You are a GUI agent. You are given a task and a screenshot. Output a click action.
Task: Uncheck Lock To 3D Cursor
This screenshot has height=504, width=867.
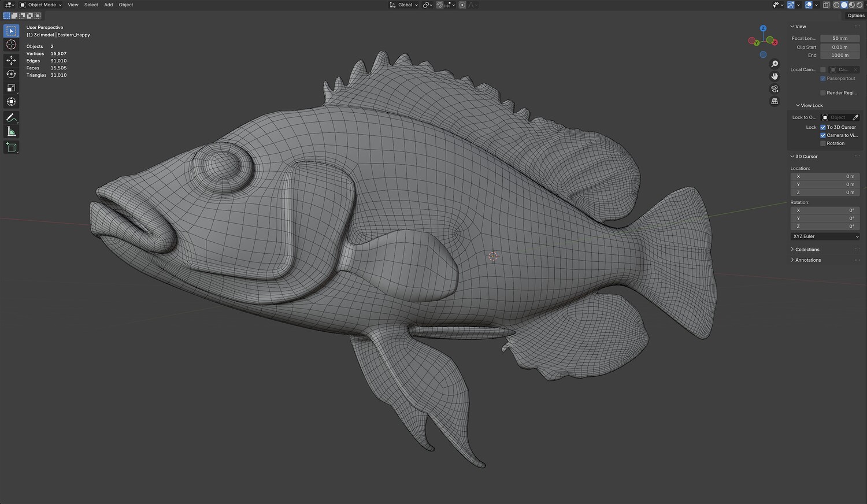823,127
